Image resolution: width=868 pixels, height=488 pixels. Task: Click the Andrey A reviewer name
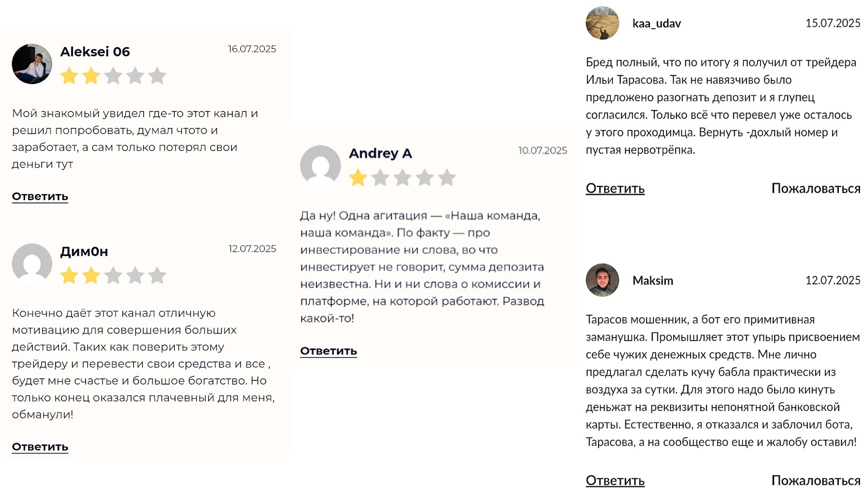point(380,153)
